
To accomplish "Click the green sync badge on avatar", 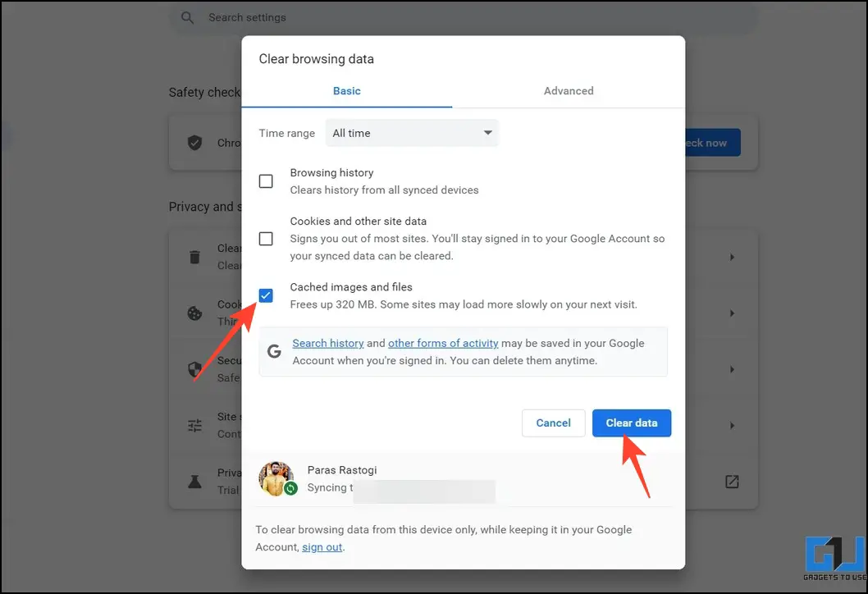I will point(290,489).
